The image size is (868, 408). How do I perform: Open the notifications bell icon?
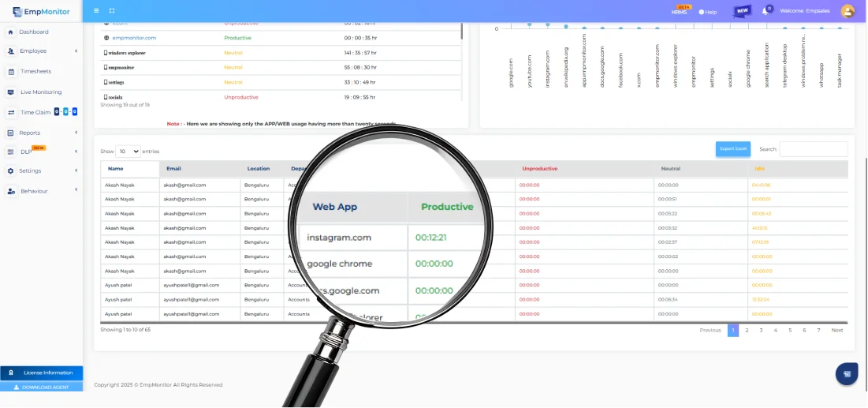(765, 11)
